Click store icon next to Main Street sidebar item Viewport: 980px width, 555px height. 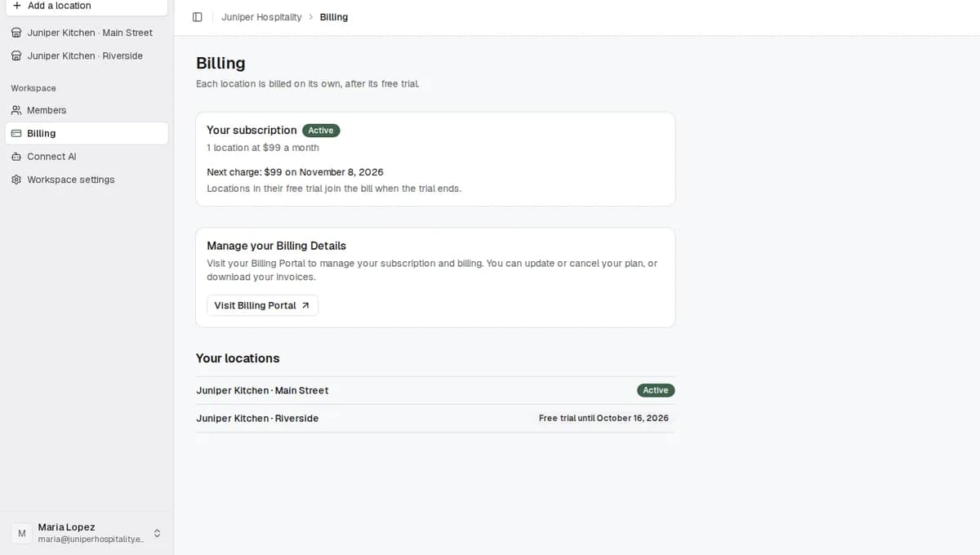16,33
